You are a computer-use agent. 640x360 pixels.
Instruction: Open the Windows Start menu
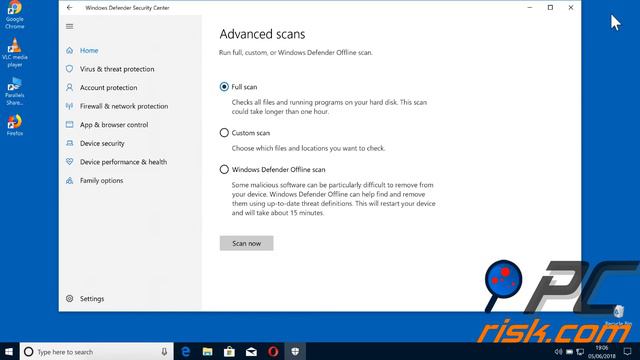9,351
